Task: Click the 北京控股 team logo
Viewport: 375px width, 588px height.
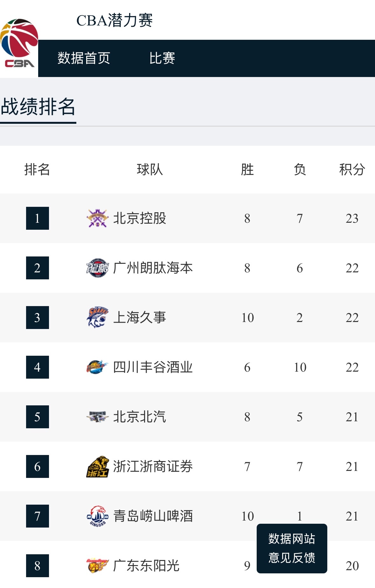Action: pos(97,218)
